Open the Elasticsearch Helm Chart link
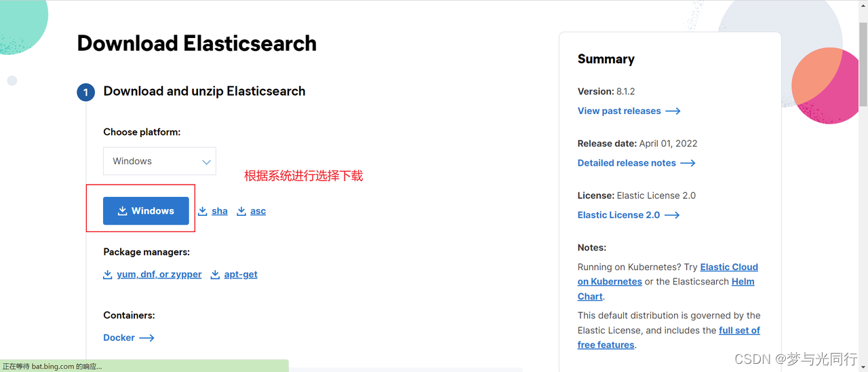 [666, 289]
